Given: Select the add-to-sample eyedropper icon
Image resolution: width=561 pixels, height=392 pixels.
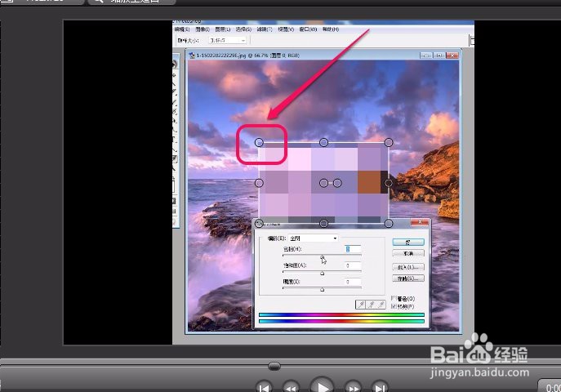Looking at the screenshot, I should 371,305.
